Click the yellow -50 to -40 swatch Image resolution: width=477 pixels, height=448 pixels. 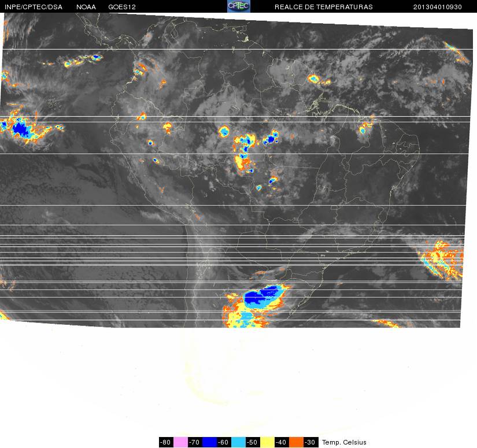click(267, 442)
